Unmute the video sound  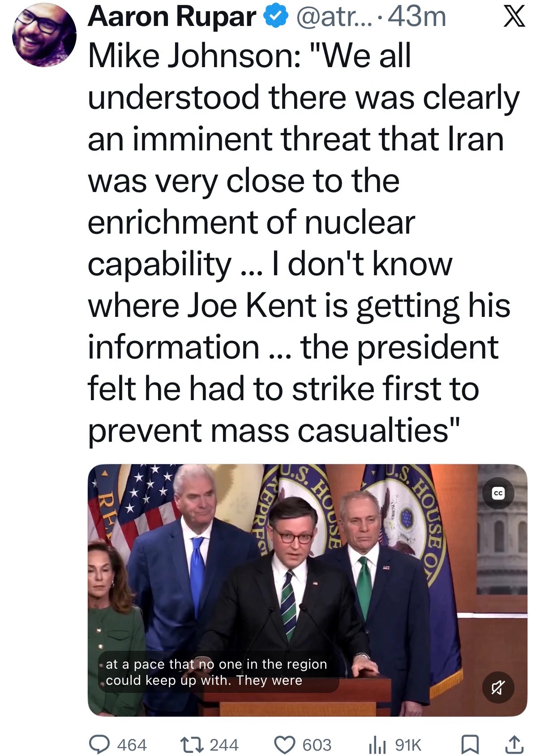498,687
